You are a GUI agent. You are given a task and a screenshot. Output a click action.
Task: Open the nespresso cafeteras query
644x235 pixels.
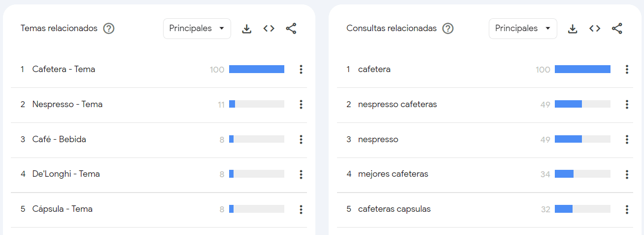[x=397, y=104]
